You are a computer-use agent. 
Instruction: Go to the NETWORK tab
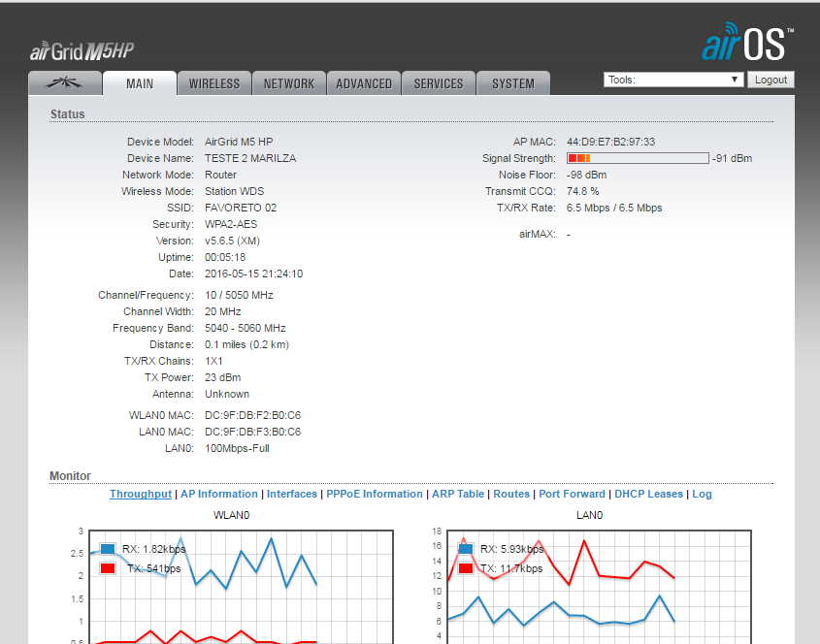tap(289, 83)
